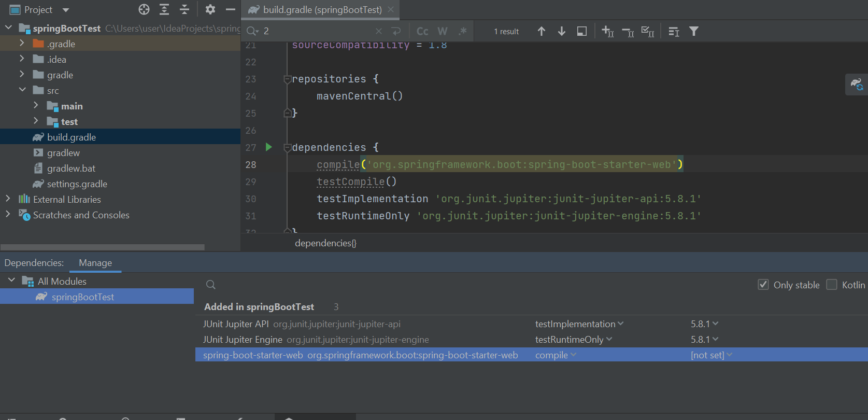Toggle Regex search option

463,31
